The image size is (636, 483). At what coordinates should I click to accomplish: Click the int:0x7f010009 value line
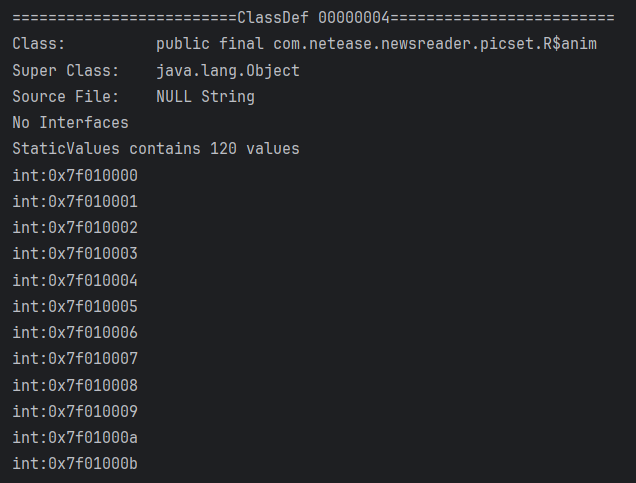75,411
